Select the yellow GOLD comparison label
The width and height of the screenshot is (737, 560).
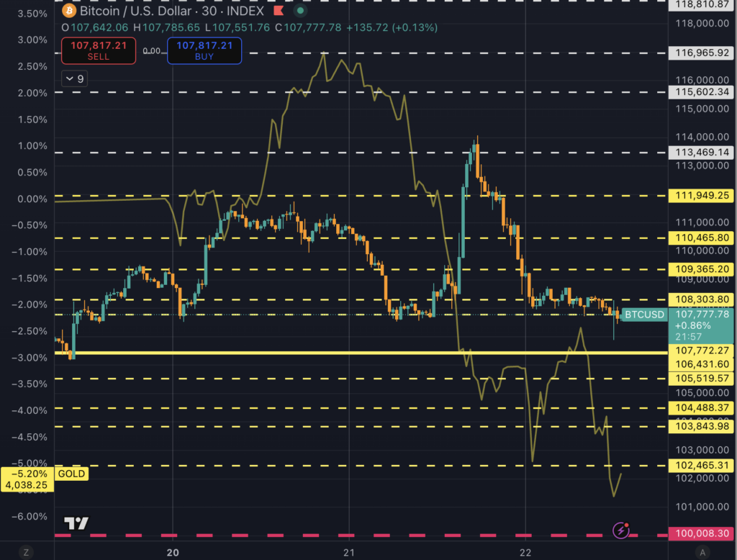pyautogui.click(x=71, y=474)
